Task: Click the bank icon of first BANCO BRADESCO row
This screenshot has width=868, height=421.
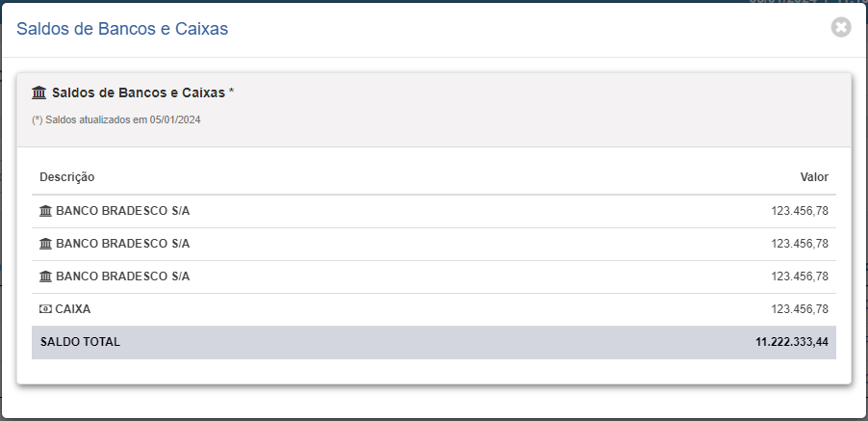Action: (45, 211)
